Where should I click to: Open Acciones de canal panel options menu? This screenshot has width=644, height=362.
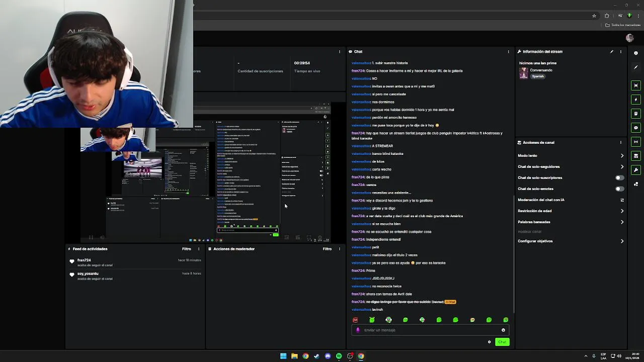pos(620,142)
